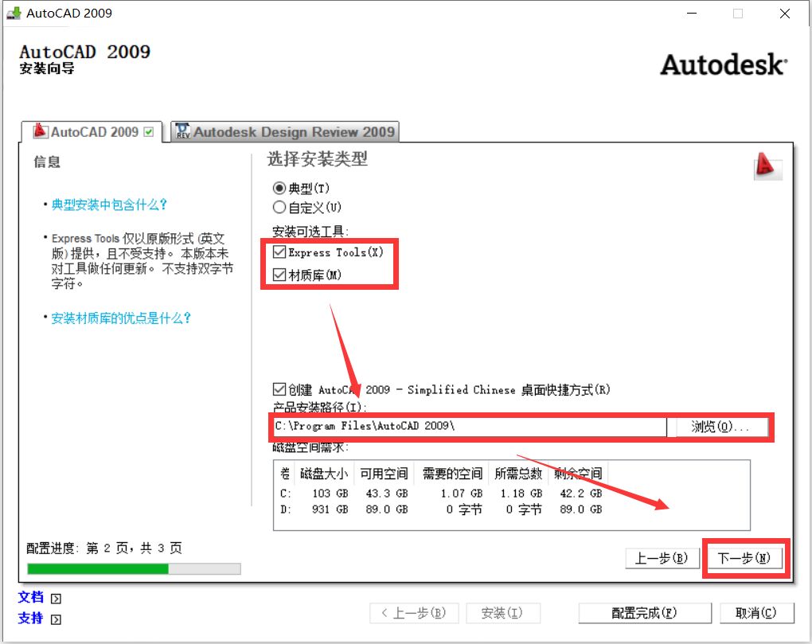The image size is (812, 644).
Task: Click 下一步(N) in the configuration panel
Action: (x=744, y=558)
